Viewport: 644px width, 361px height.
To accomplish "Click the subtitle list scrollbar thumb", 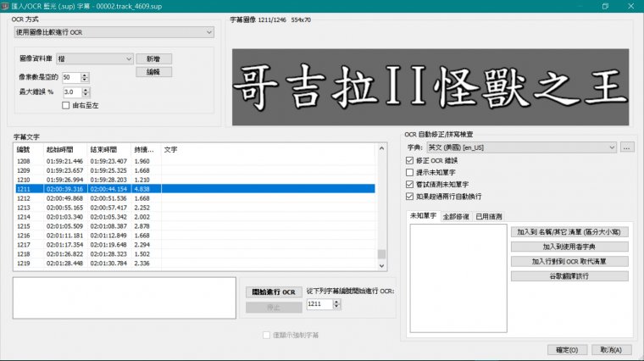I will pyautogui.click(x=381, y=254).
